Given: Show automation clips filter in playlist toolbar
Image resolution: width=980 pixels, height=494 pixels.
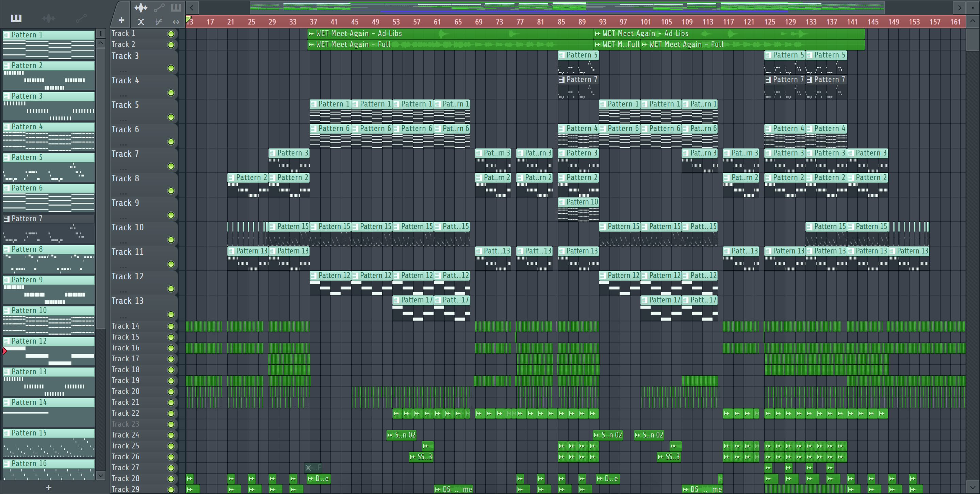Looking at the screenshot, I should pos(159,7).
